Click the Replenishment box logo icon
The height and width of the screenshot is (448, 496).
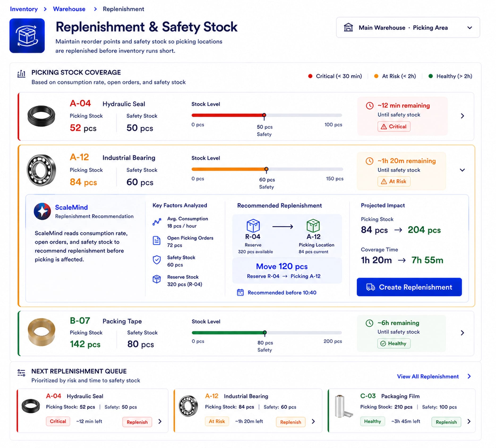pyautogui.click(x=27, y=36)
